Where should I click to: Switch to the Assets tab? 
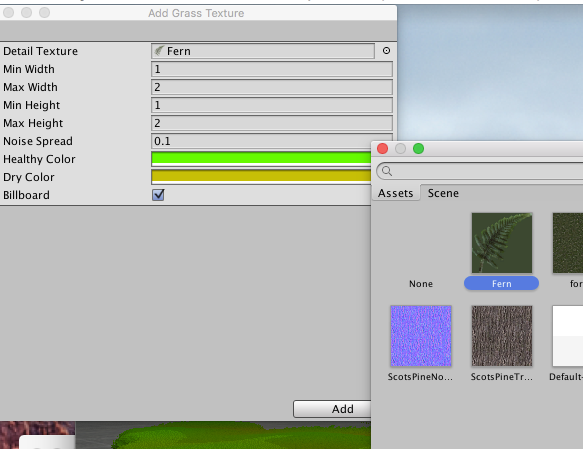coord(396,193)
